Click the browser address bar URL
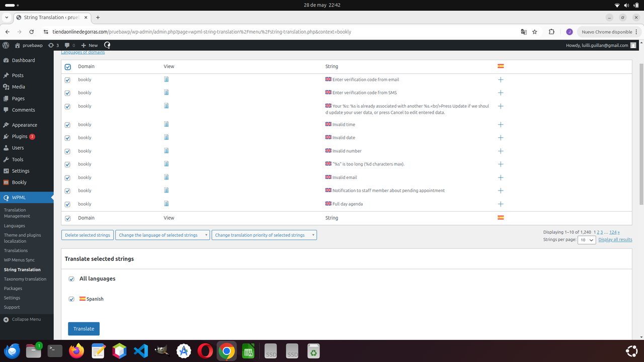Viewport: 644px width, 362px height. point(202,32)
